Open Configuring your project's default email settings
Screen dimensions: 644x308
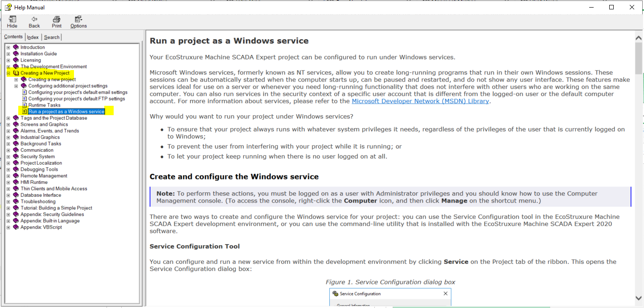click(x=78, y=92)
